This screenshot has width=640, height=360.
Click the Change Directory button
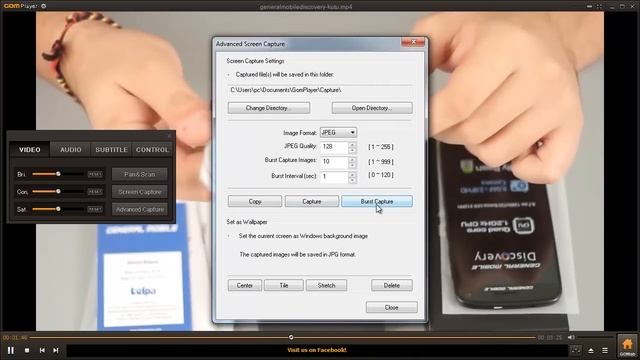click(269, 108)
